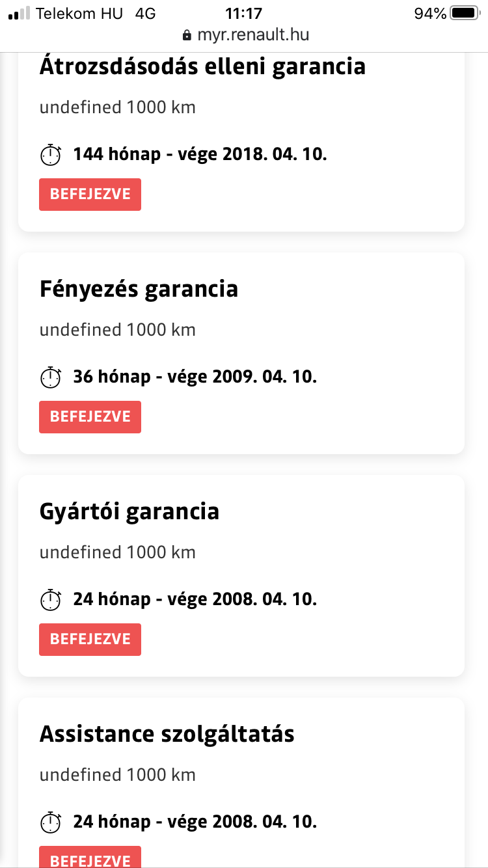Tap the Telekom HU carrier label
The width and height of the screenshot is (488, 868).
pyautogui.click(x=79, y=13)
